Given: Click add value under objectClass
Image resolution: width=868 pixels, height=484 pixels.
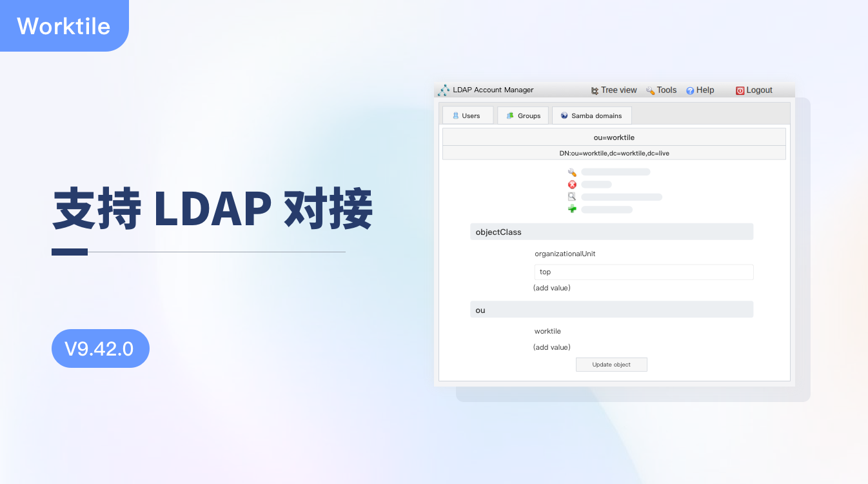Looking at the screenshot, I should coord(552,288).
